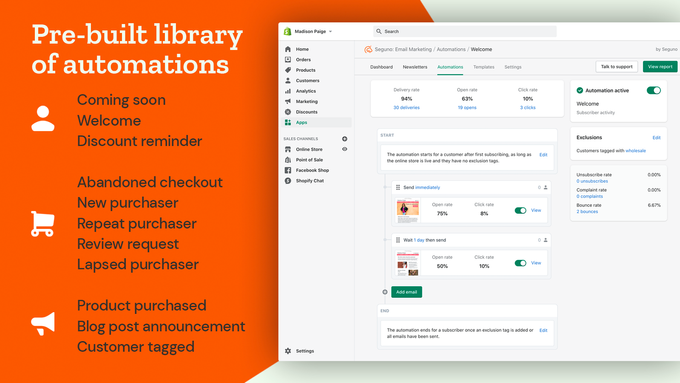Open the 30 deliveries link
Viewport: 680px width, 383px height.
[406, 108]
